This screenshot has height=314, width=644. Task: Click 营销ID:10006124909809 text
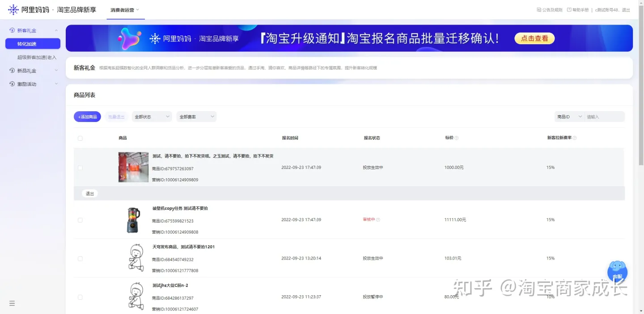(175, 180)
